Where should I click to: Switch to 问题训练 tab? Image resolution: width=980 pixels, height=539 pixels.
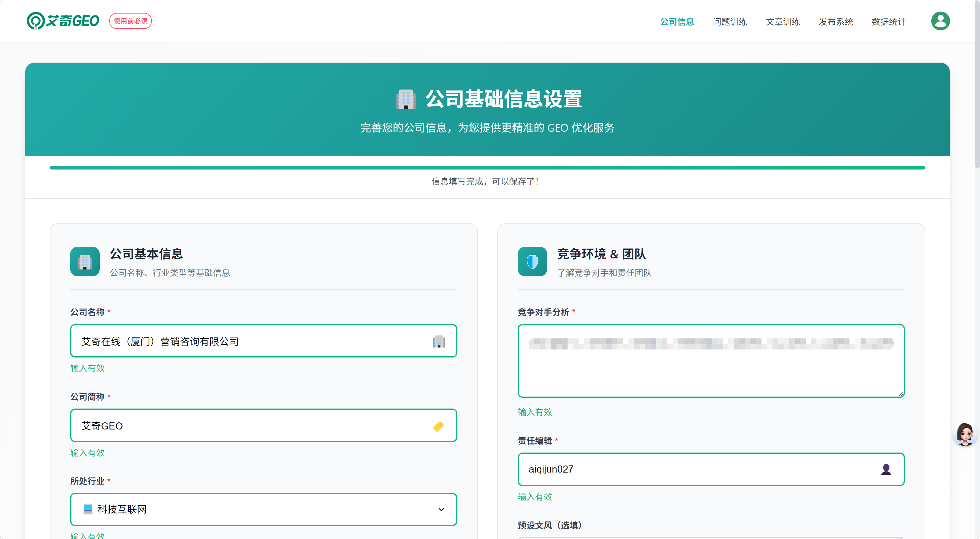coord(730,22)
